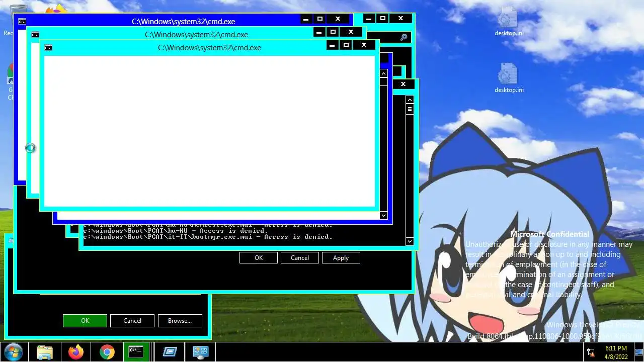Click Cancel in the Run dialog
The height and width of the screenshot is (362, 644).
pyautogui.click(x=132, y=321)
